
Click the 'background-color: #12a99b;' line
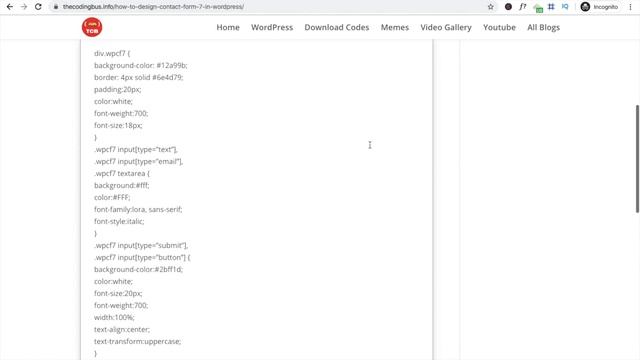[140, 65]
